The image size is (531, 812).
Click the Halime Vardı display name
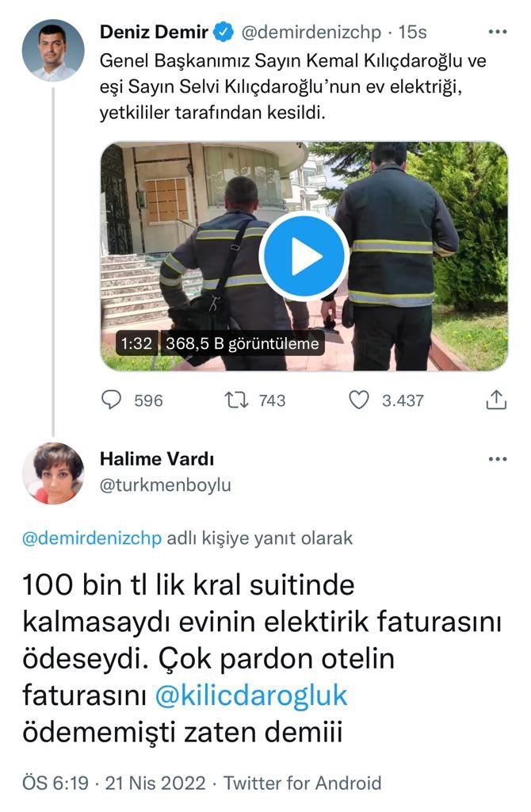157,459
